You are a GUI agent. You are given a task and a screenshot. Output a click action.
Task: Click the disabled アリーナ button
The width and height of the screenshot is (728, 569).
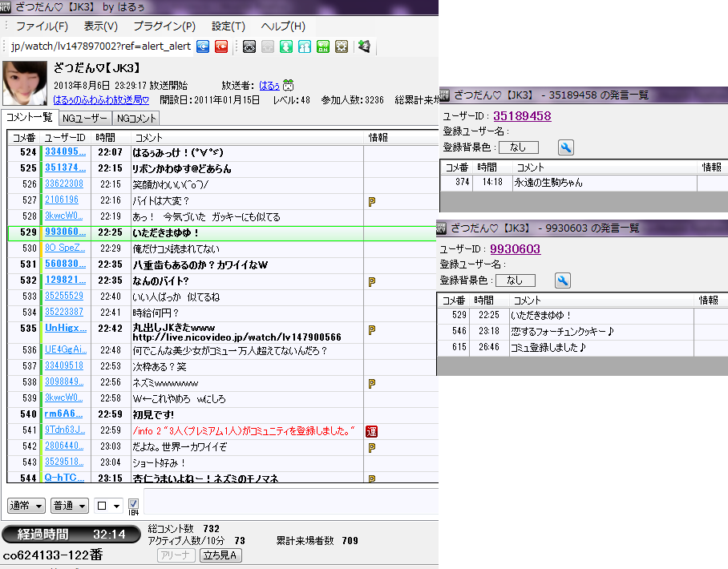click(x=176, y=555)
